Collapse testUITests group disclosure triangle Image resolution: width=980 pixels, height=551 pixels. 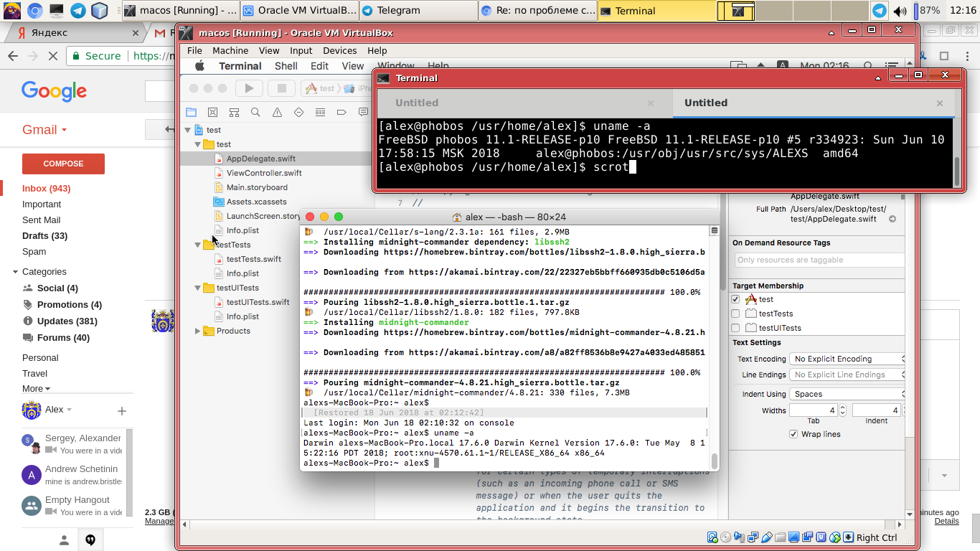click(x=198, y=288)
